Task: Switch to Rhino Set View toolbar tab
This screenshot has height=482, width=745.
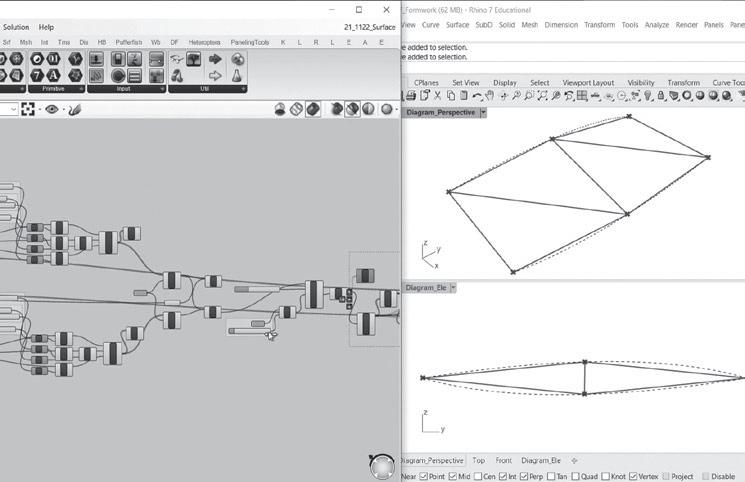Action: pos(466,83)
